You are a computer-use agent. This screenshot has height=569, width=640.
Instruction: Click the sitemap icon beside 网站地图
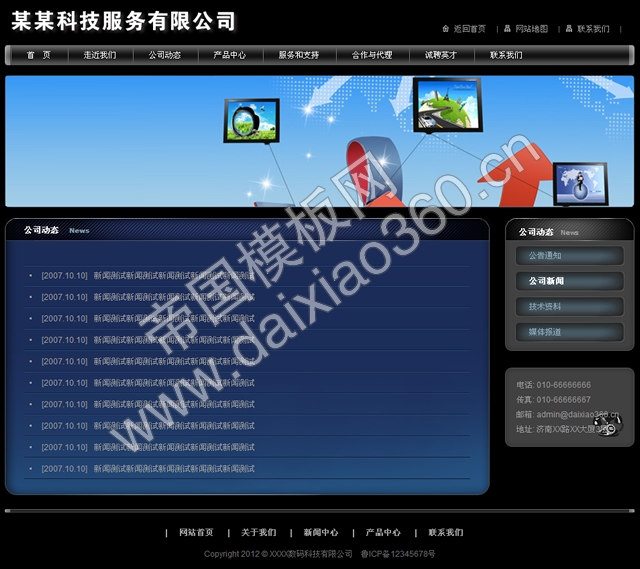pyautogui.click(x=507, y=29)
